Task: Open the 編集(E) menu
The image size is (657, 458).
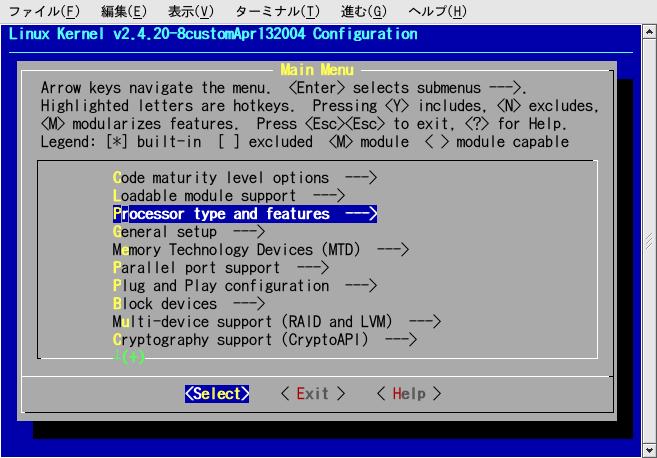Action: pyautogui.click(x=124, y=11)
